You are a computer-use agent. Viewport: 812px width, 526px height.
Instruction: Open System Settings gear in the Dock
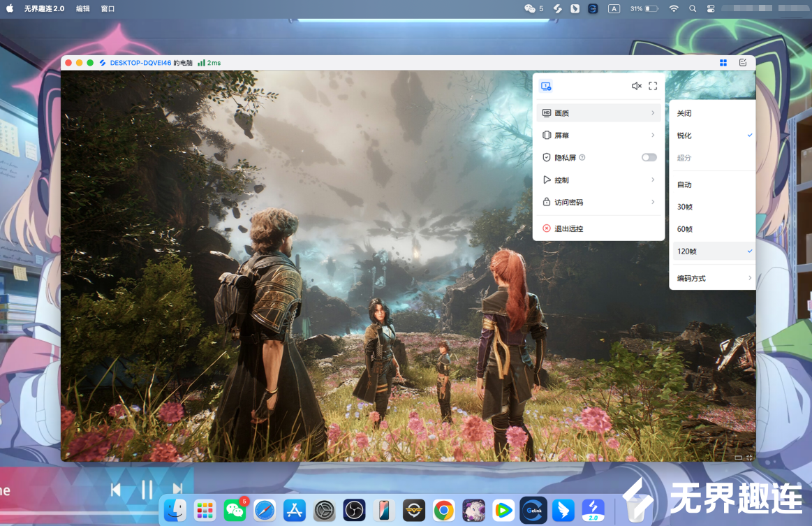324,511
